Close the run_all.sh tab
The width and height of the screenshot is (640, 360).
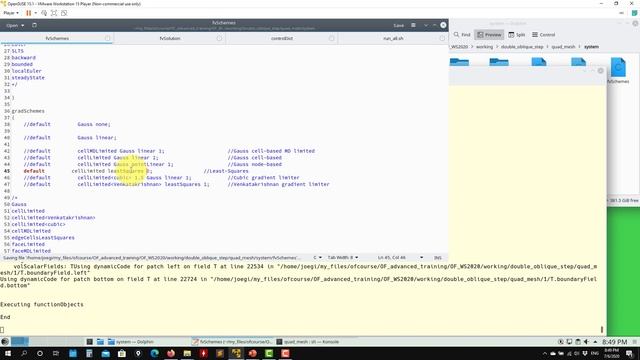coord(442,38)
